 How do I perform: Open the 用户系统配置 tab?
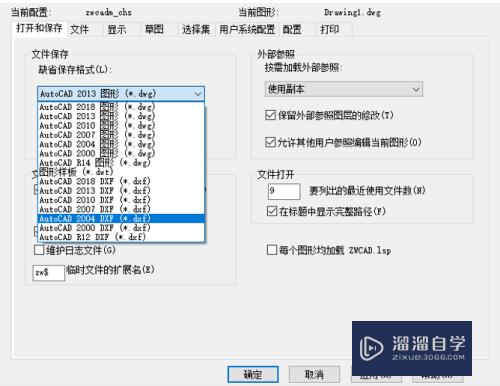pos(247,29)
